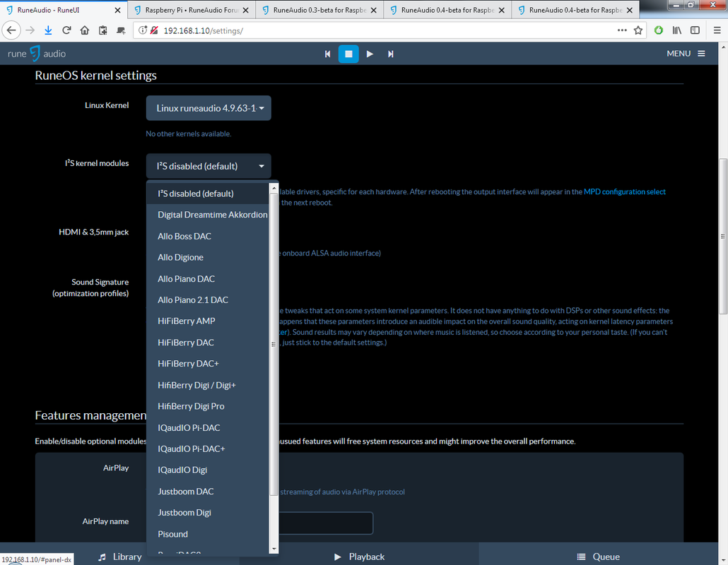Reload the page with refresh icon
728x565 pixels.
(66, 30)
